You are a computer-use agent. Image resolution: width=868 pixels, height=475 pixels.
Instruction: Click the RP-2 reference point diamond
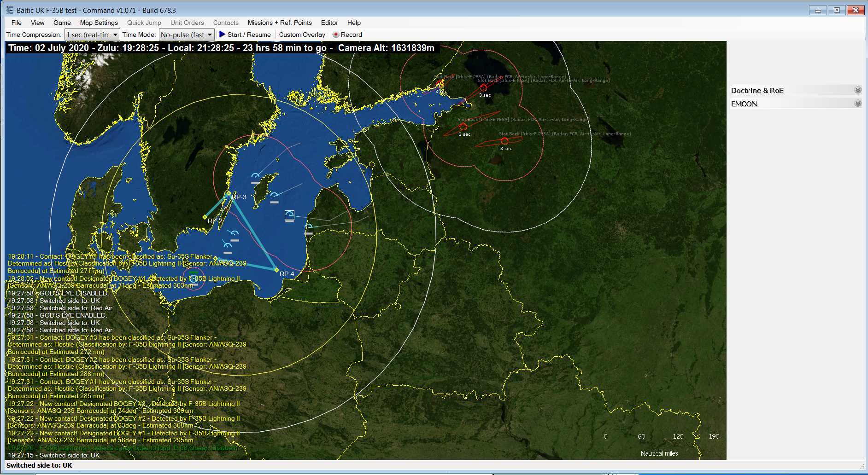(x=205, y=217)
